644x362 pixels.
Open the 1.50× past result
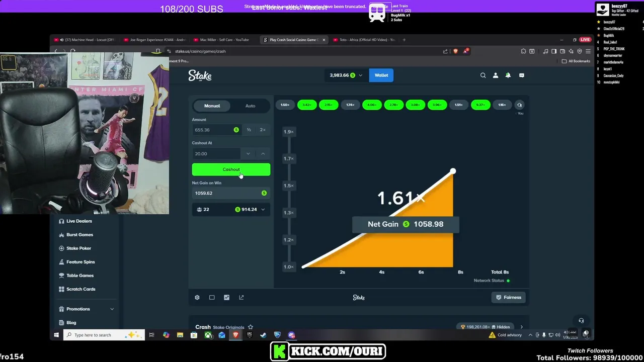285,105
